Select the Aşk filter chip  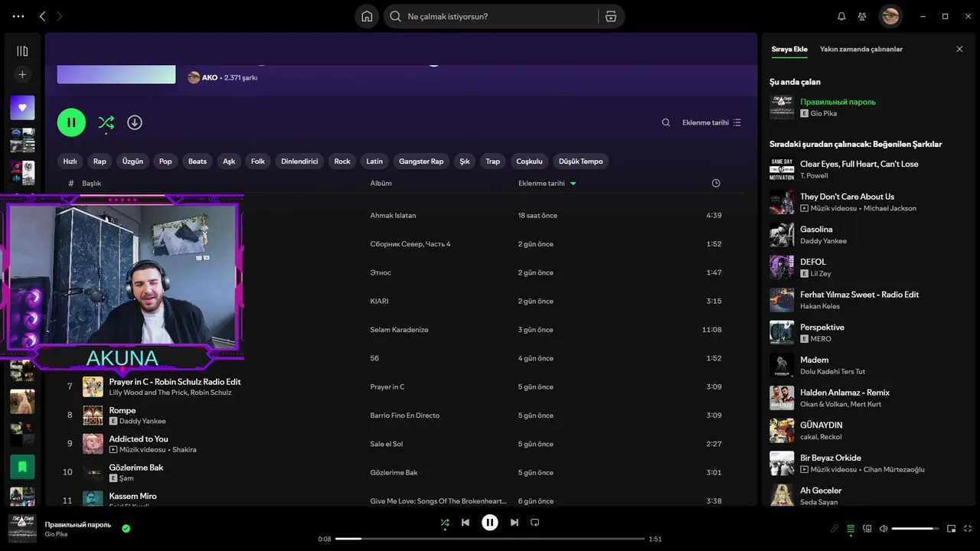coord(229,161)
